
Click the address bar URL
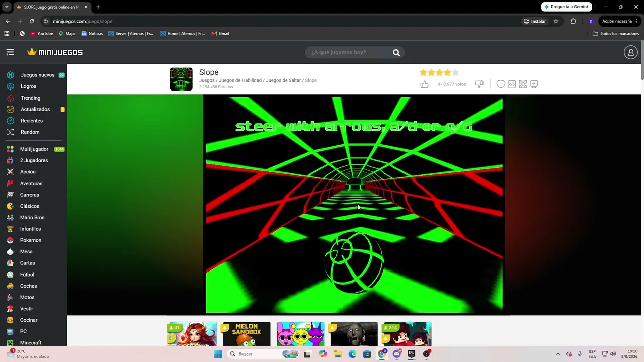tap(83, 21)
